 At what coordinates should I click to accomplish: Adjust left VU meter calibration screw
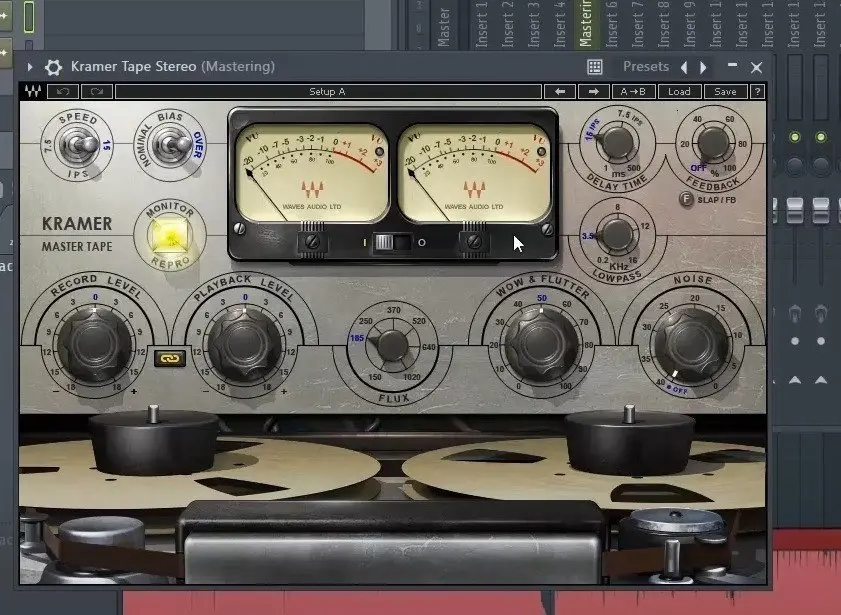pyautogui.click(x=312, y=242)
